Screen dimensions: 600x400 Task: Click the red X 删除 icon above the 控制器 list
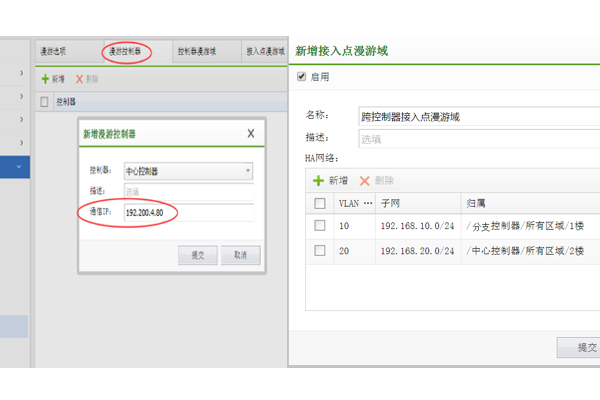(x=79, y=78)
